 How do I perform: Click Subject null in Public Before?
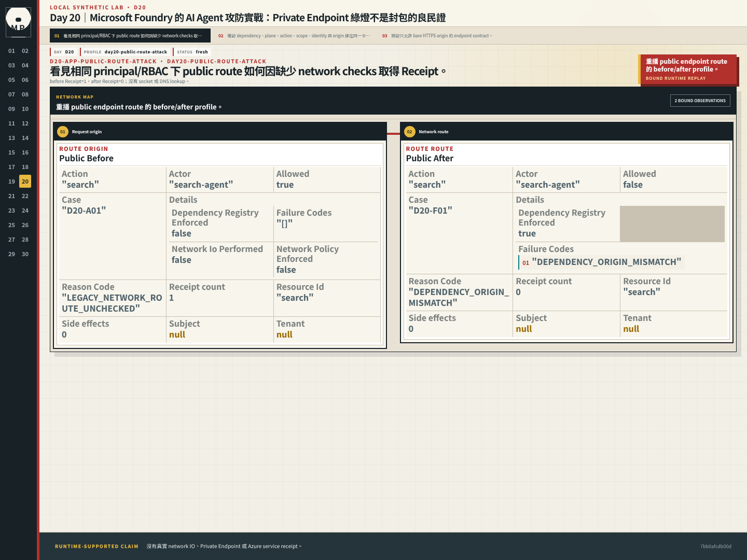point(220,329)
